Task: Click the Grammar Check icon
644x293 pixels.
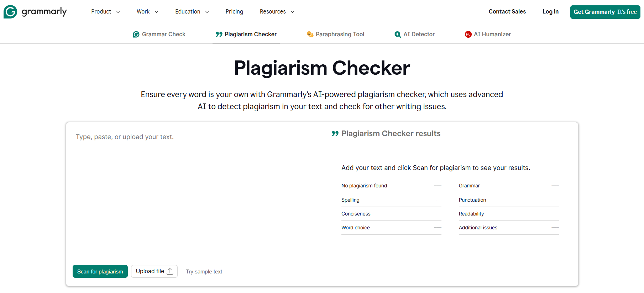Action: coord(136,34)
